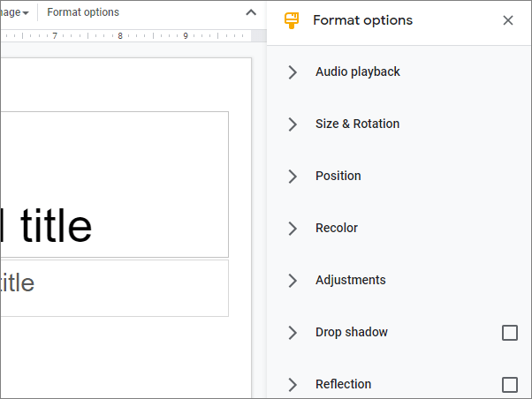The height and width of the screenshot is (399, 532).
Task: Expand the Position section chevron
Action: [293, 177]
